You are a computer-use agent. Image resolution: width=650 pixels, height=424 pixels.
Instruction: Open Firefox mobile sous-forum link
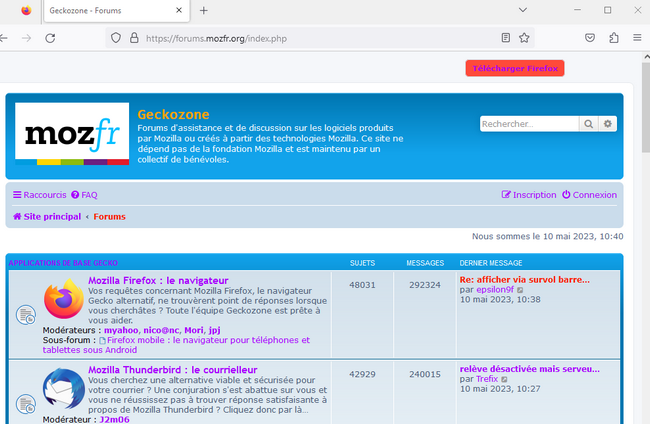[176, 345]
